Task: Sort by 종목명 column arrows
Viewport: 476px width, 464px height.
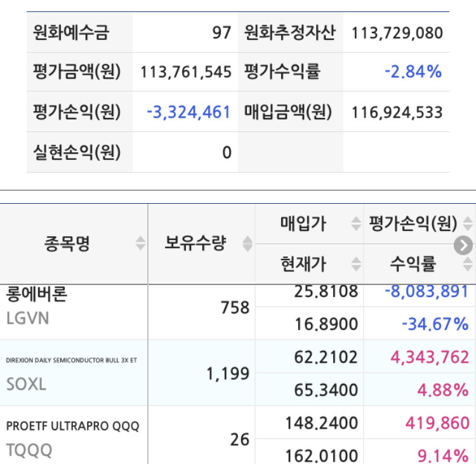Action: [x=140, y=243]
